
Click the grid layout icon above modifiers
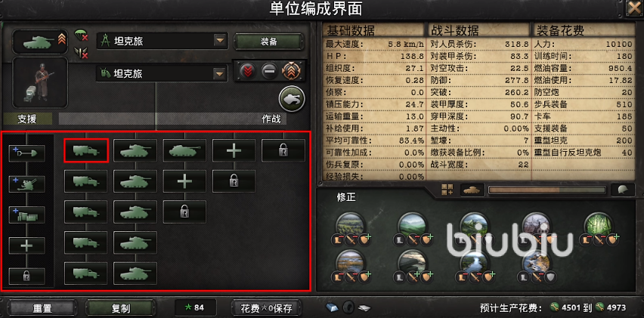coord(447,190)
